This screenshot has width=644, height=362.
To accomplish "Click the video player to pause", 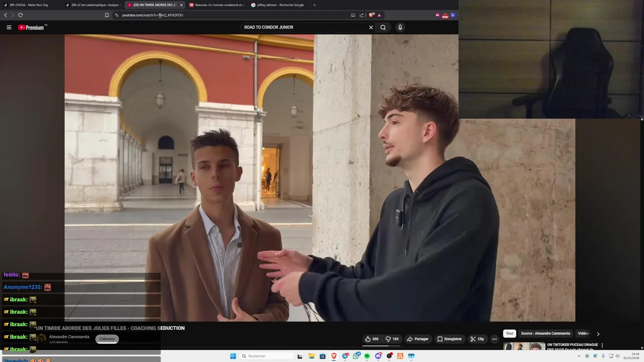I will 319,177.
